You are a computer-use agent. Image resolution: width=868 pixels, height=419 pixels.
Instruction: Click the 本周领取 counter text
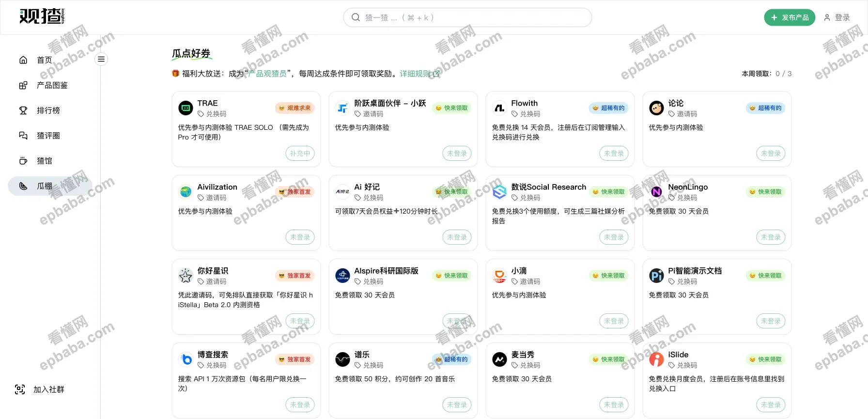coord(767,74)
